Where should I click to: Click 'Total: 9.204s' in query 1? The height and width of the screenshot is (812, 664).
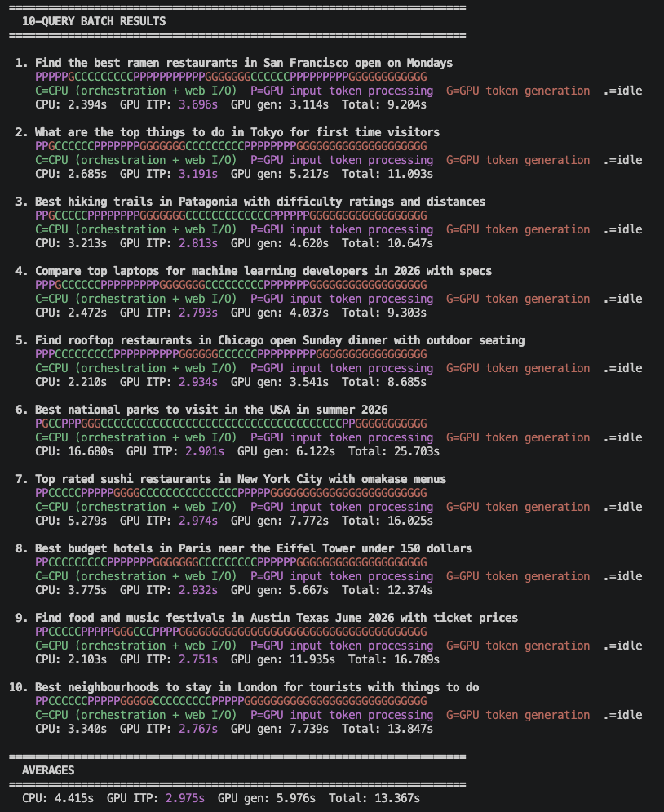pos(384,104)
